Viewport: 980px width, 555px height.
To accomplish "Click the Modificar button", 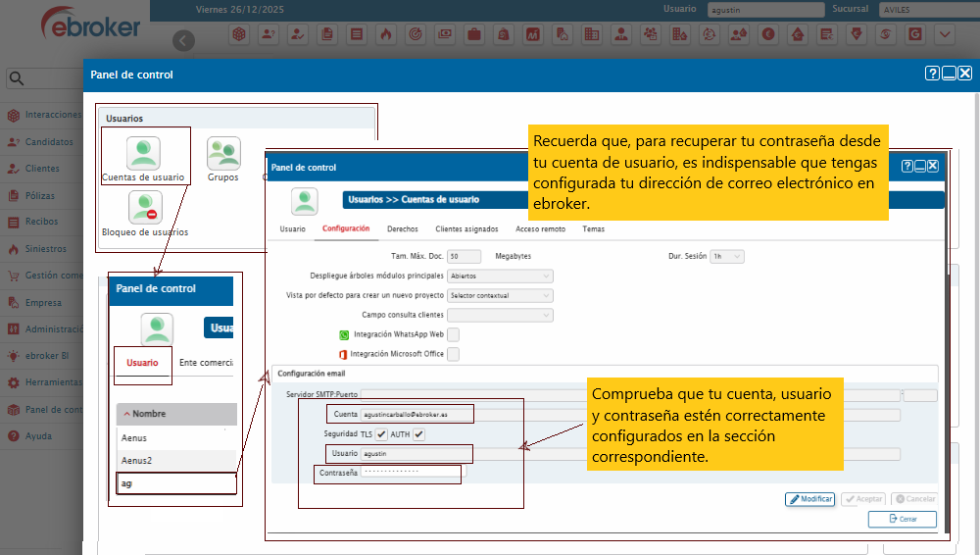I will point(809,499).
